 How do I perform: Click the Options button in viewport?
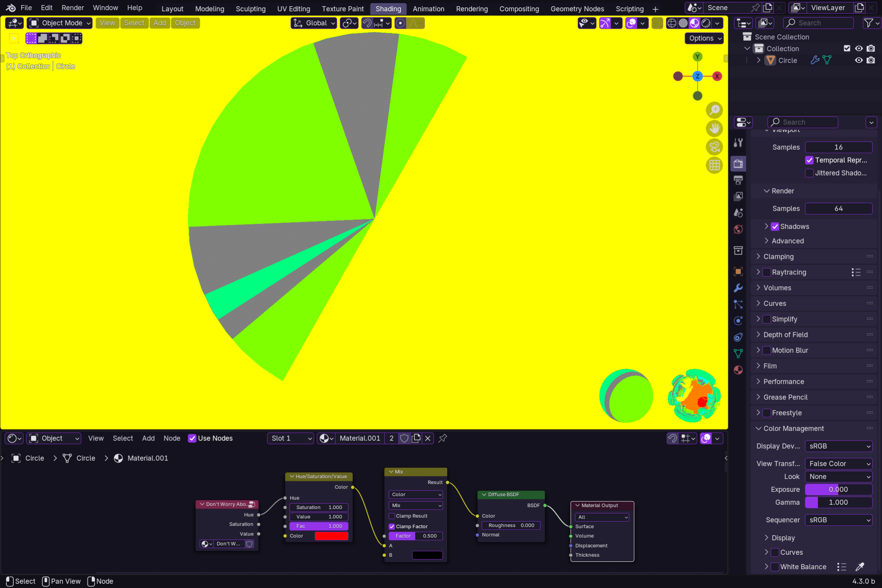[x=705, y=38]
